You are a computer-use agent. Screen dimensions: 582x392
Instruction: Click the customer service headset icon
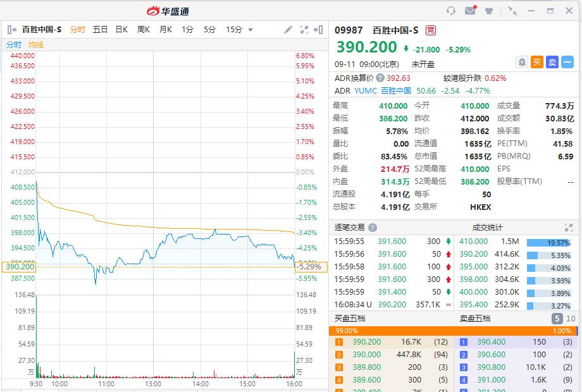click(x=451, y=11)
